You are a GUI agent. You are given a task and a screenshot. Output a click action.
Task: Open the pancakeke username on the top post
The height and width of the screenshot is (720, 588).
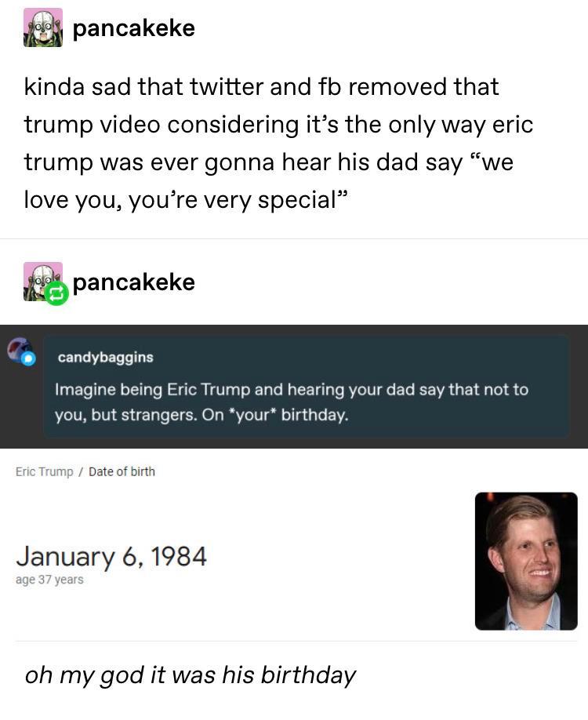tap(133, 28)
